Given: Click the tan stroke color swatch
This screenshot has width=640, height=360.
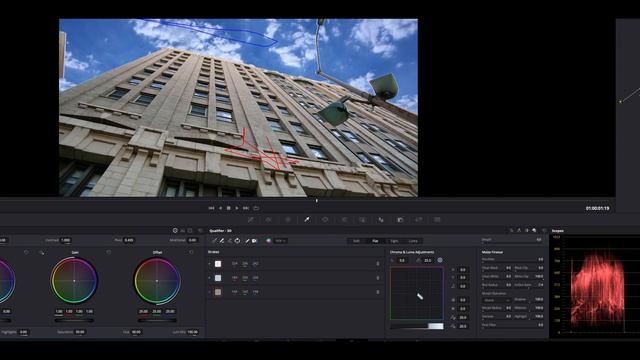Looking at the screenshot, I should pyautogui.click(x=218, y=292).
